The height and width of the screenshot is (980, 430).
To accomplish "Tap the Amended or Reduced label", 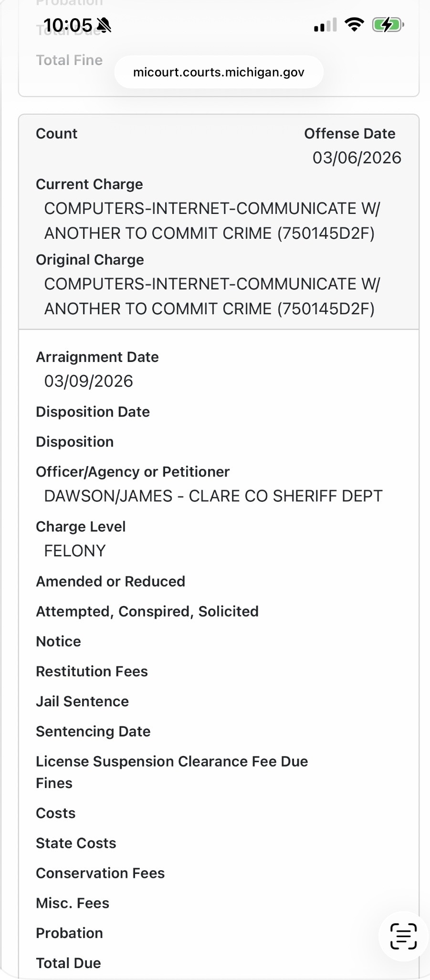I will pyautogui.click(x=110, y=582).
